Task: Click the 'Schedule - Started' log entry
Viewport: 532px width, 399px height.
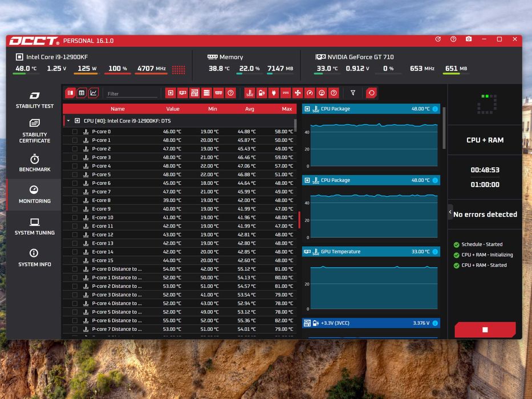Action: [x=482, y=245]
